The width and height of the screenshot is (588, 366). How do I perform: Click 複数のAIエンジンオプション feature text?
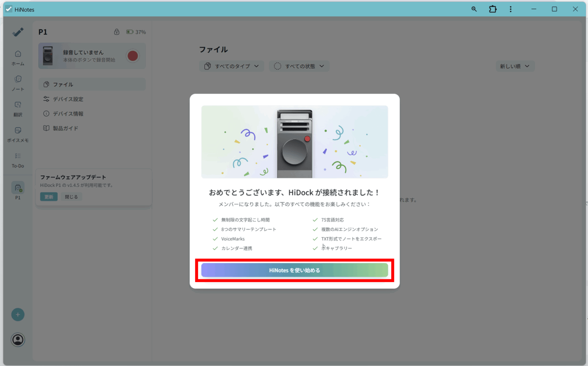[350, 229]
